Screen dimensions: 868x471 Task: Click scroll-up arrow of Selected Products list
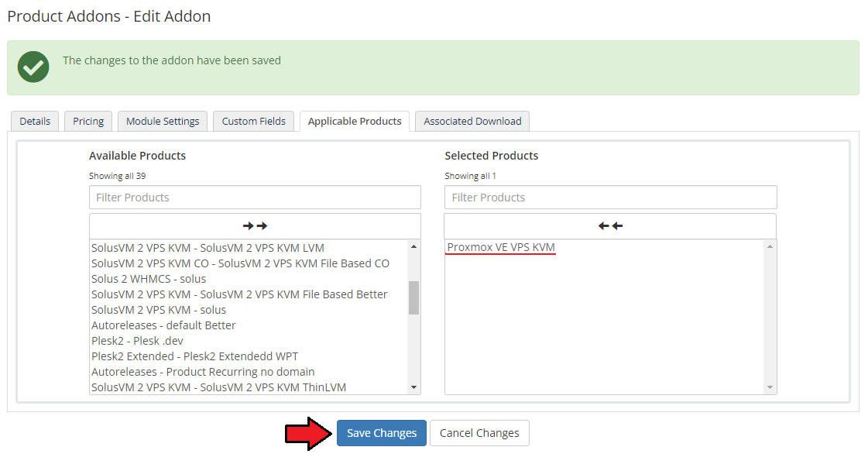tap(770, 246)
